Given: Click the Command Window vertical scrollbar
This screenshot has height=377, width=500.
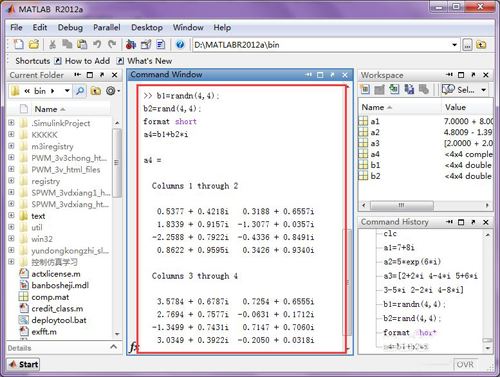Looking at the screenshot, I should (347, 282).
